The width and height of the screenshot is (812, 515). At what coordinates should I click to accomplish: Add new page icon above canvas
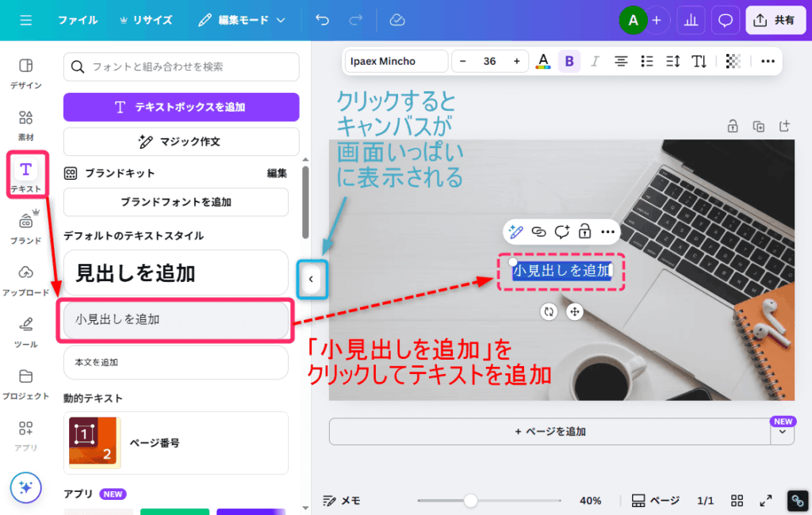[x=784, y=126]
